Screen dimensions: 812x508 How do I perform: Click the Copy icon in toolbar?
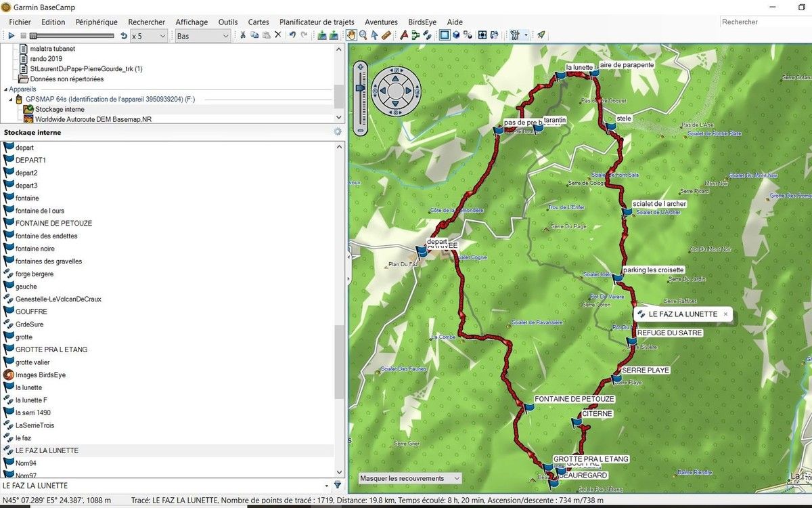(x=255, y=35)
